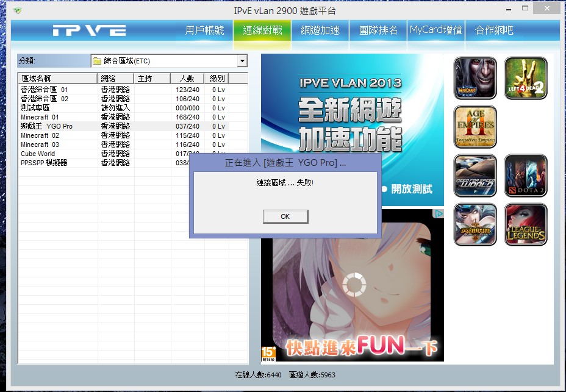Choose the Minecraft 03 room
This screenshot has height=392, width=566.
point(123,144)
